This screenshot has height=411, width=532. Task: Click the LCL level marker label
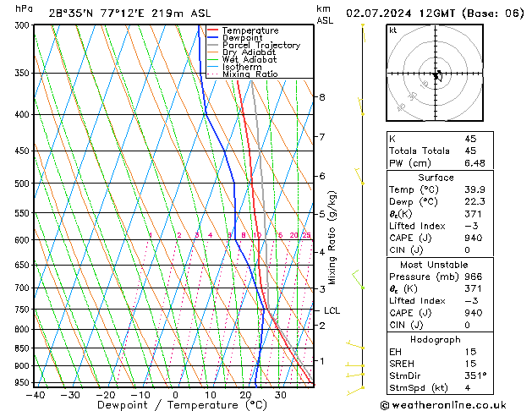[332, 310]
